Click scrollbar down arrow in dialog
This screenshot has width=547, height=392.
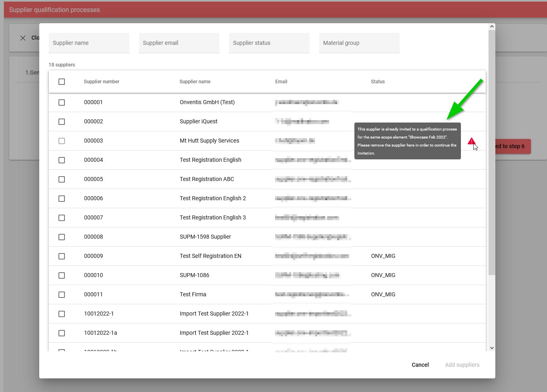(492, 348)
